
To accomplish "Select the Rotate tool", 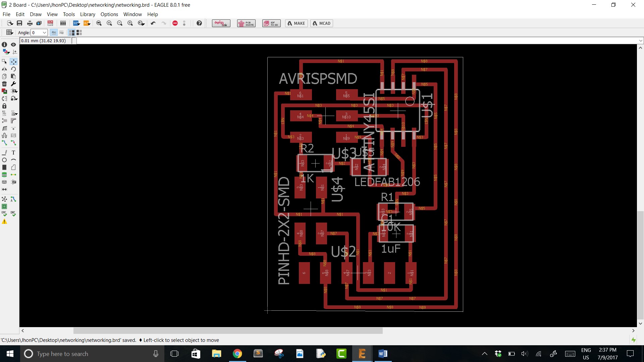I will pos(14,69).
